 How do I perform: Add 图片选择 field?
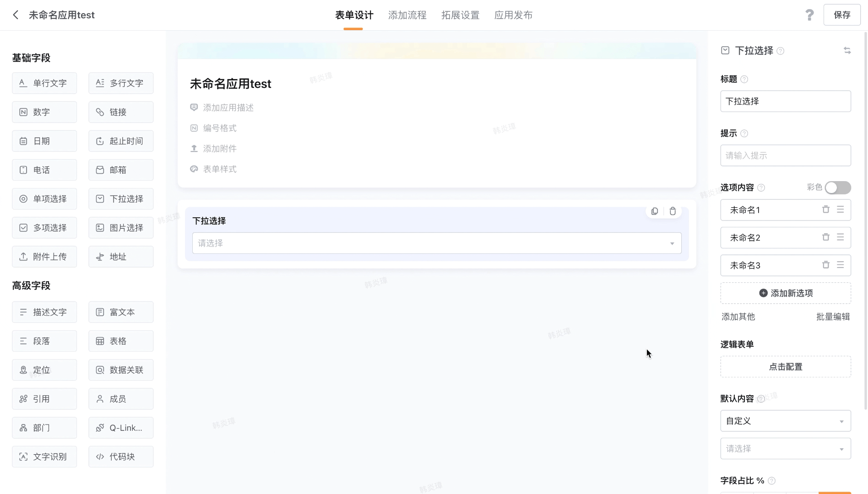pyautogui.click(x=121, y=228)
